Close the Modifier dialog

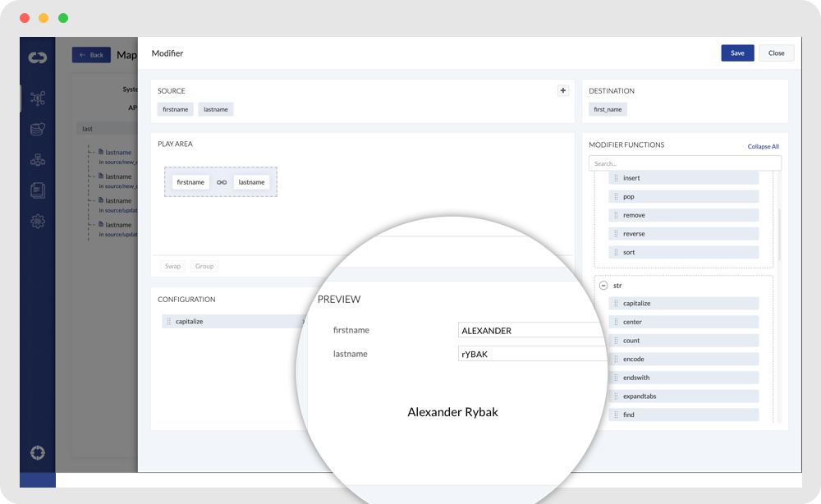click(776, 53)
